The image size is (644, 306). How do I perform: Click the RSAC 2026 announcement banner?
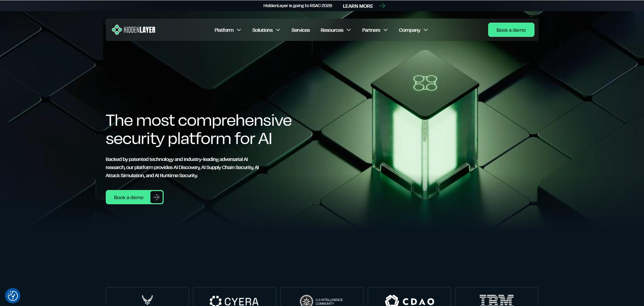pyautogui.click(x=297, y=5)
